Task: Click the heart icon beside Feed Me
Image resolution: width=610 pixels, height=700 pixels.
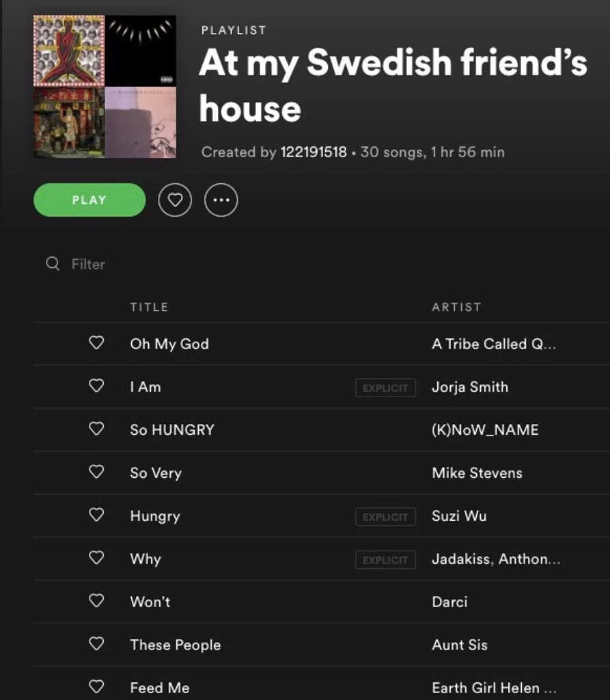Action: coord(96,686)
